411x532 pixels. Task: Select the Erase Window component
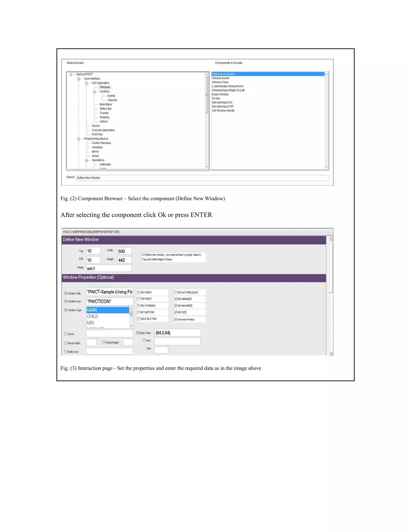pyautogui.click(x=220, y=94)
